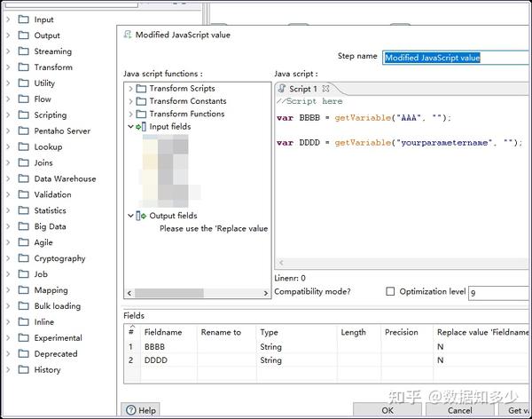Screen dimensions: 532x419
Task: Click the Help question mark icon
Action: click(131, 410)
